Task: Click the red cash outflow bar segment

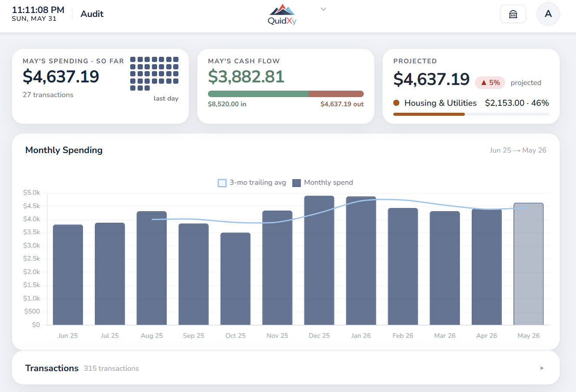Action: [x=336, y=94]
